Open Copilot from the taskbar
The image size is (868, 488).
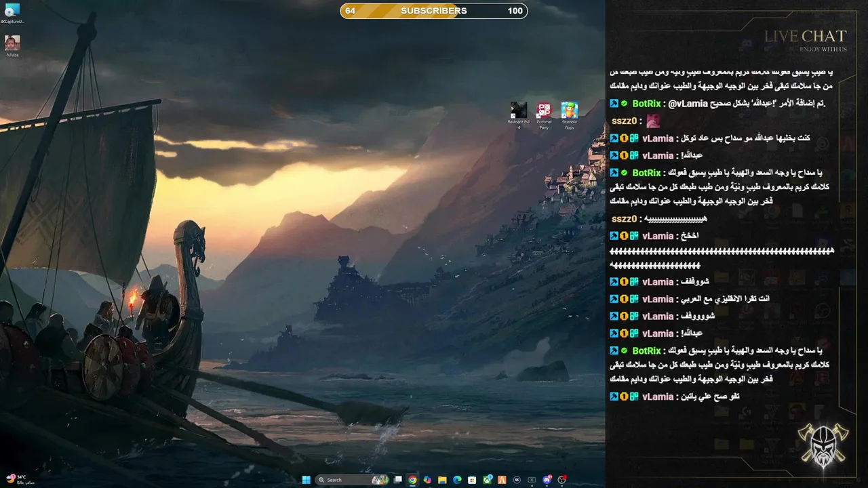click(x=427, y=480)
